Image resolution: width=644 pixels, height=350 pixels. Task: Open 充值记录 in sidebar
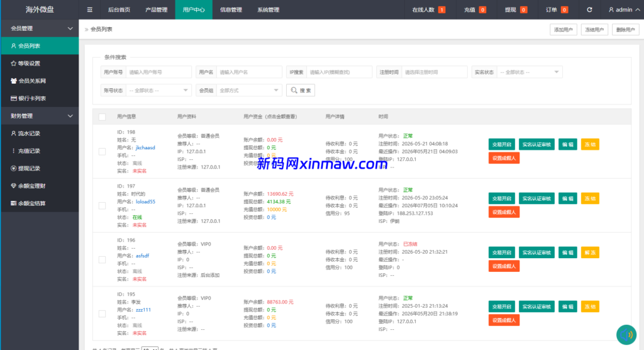click(40, 151)
